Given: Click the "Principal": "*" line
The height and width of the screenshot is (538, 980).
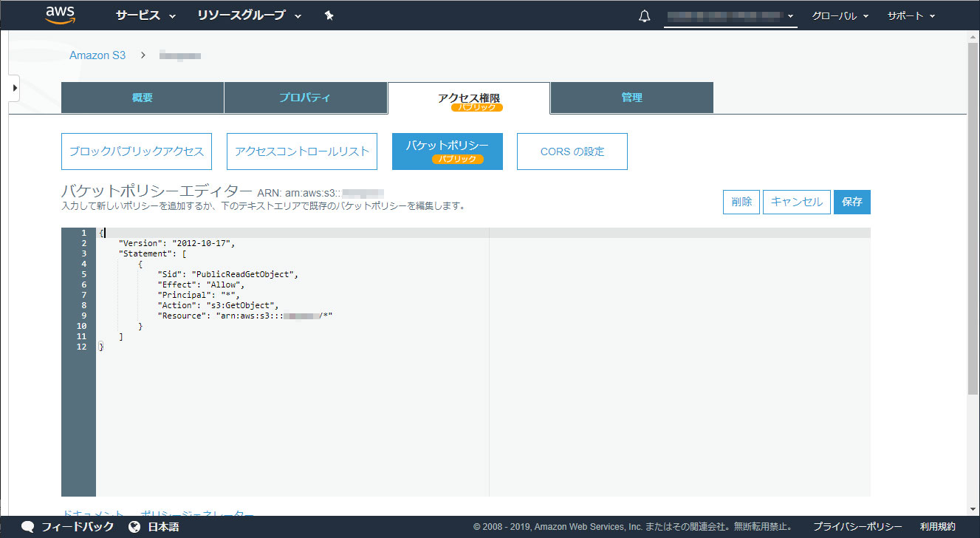Looking at the screenshot, I should click(198, 295).
